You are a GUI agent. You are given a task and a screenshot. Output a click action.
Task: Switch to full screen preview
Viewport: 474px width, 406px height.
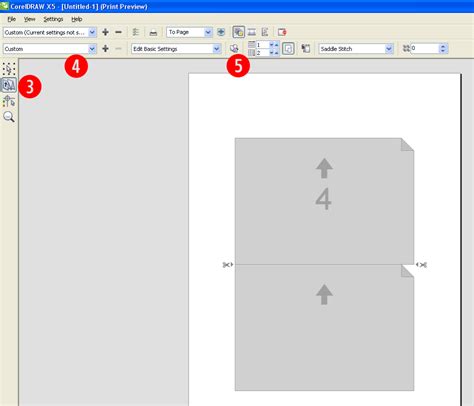click(221, 32)
